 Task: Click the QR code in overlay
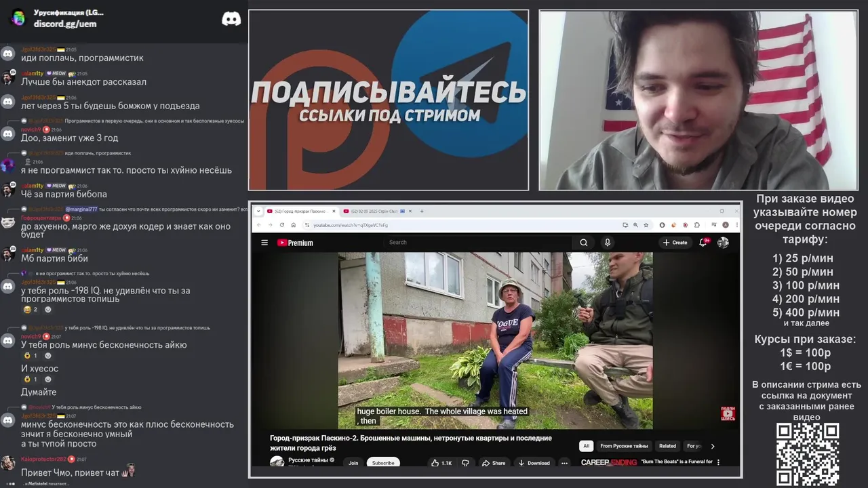(x=808, y=454)
